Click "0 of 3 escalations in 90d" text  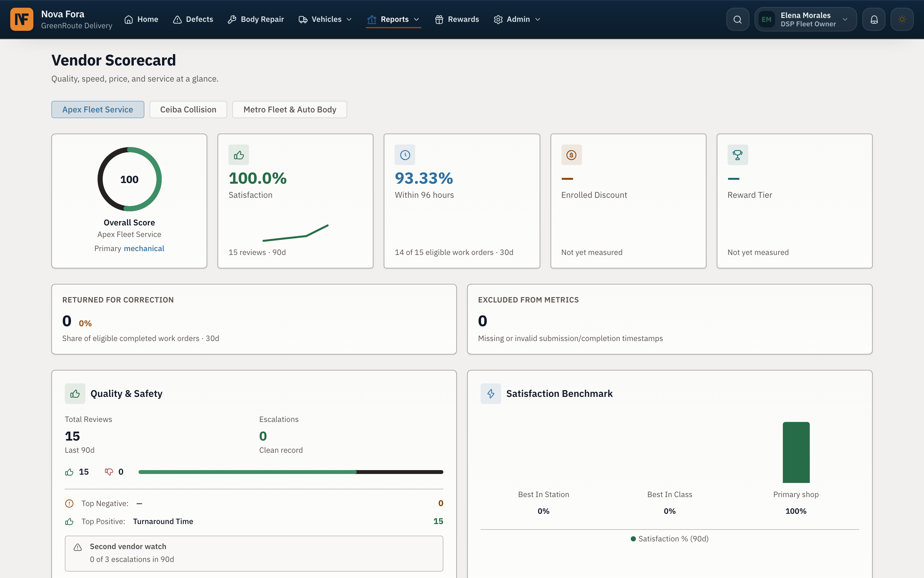[132, 559]
